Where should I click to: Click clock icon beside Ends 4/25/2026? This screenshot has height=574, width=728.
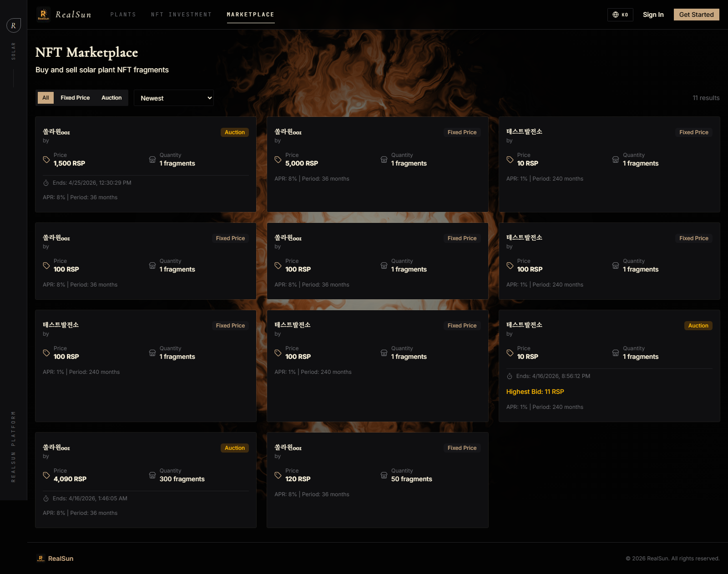click(46, 183)
